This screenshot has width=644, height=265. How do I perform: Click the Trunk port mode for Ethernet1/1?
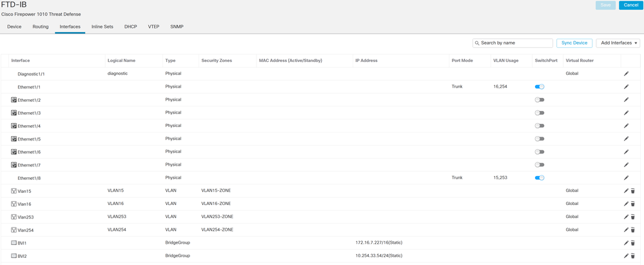point(456,86)
